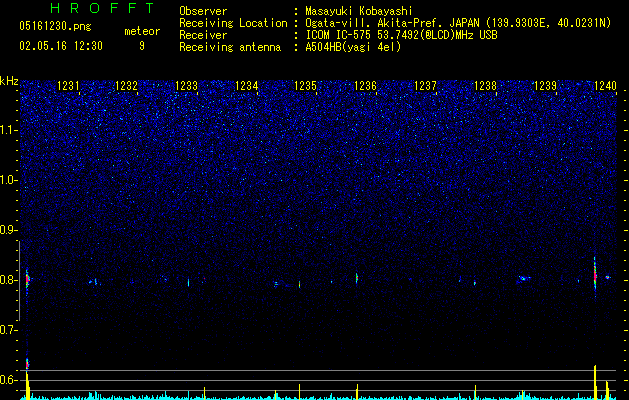Click the 1239 time axis label
The height and width of the screenshot is (400, 629).
tap(545, 86)
